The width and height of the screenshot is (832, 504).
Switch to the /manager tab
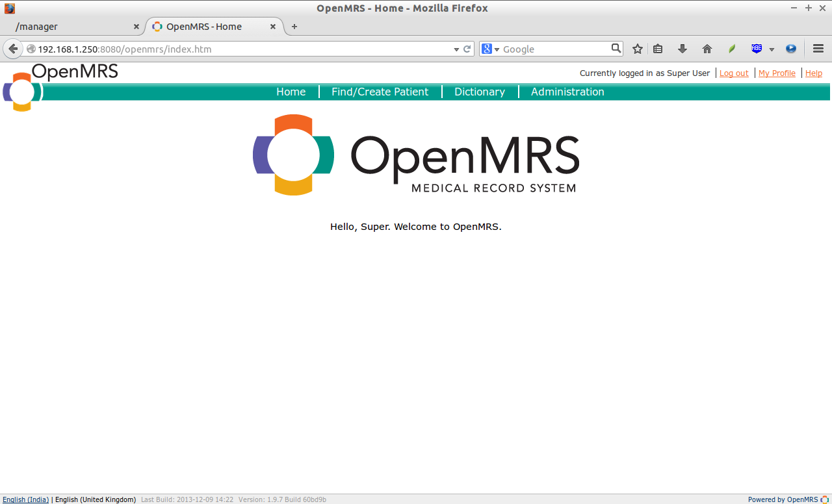(x=71, y=27)
